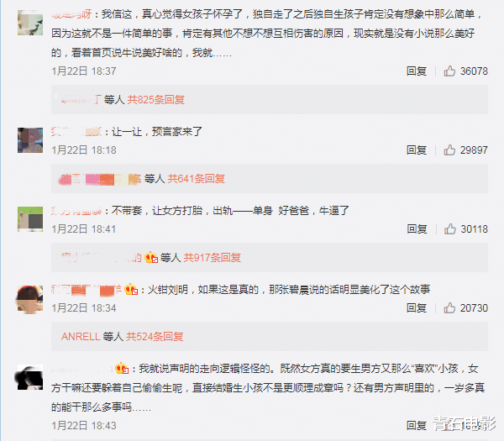Like the comment showing 30118 likes
This screenshot has height=441, width=504.
(x=450, y=228)
